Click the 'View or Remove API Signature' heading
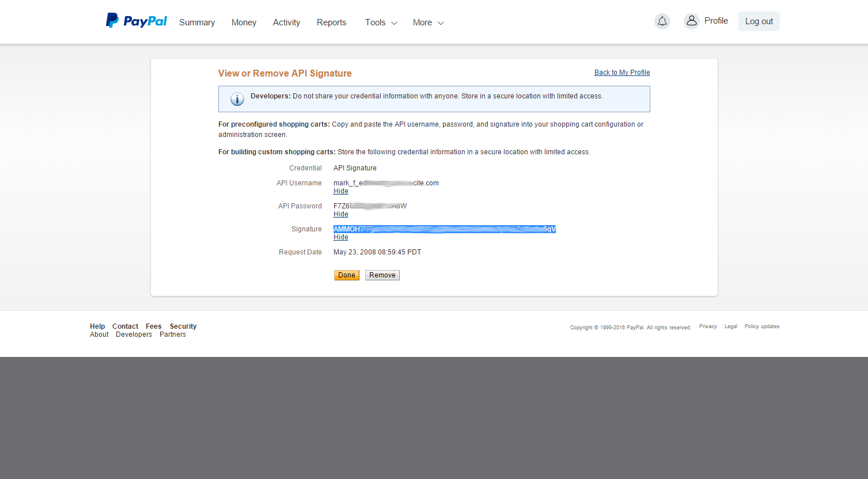This screenshot has width=868, height=479. [x=285, y=73]
